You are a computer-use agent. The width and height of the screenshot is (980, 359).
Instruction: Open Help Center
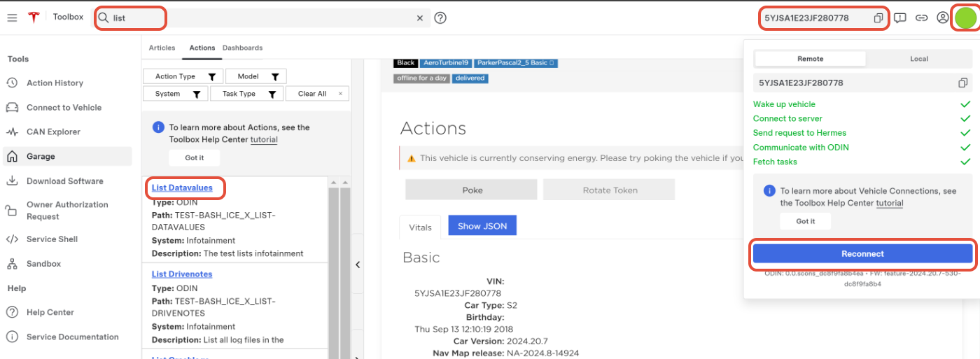[x=50, y=312]
